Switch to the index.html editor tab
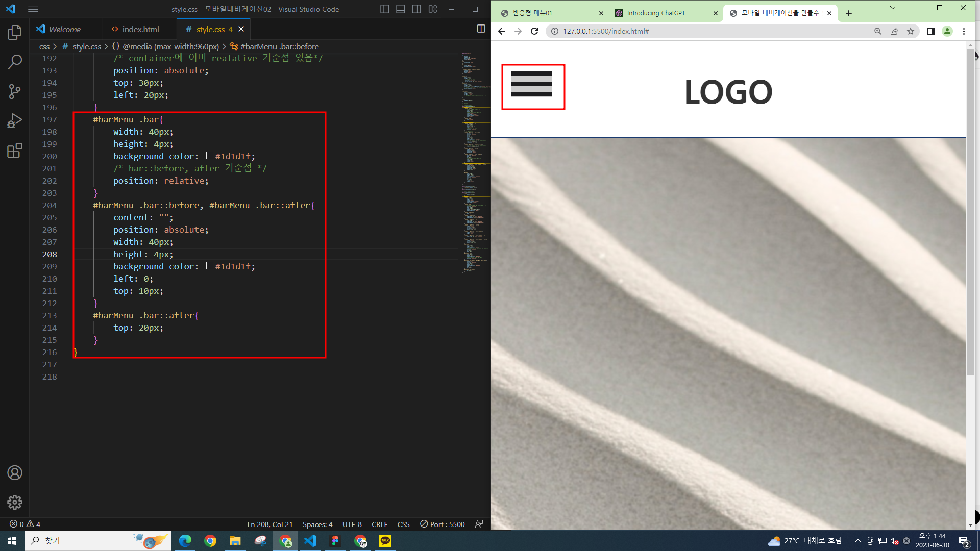 coord(140,29)
